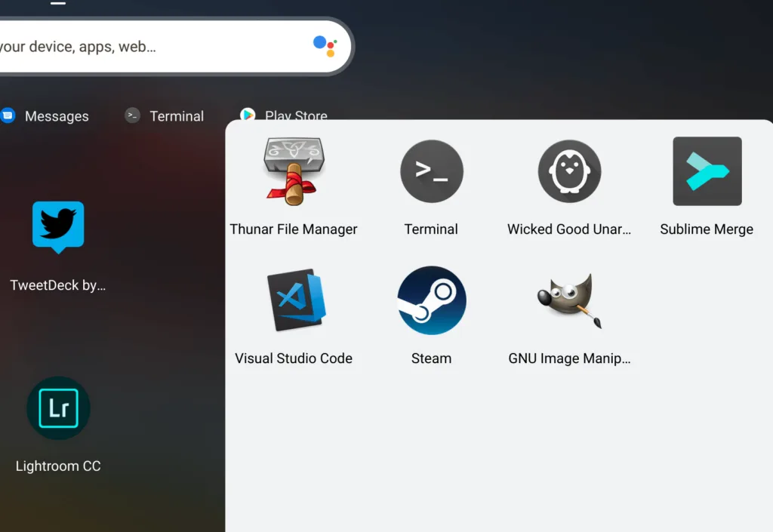The image size is (773, 532).
Task: Open the Lightroom CC 'Lr' icon
Action: (x=58, y=408)
